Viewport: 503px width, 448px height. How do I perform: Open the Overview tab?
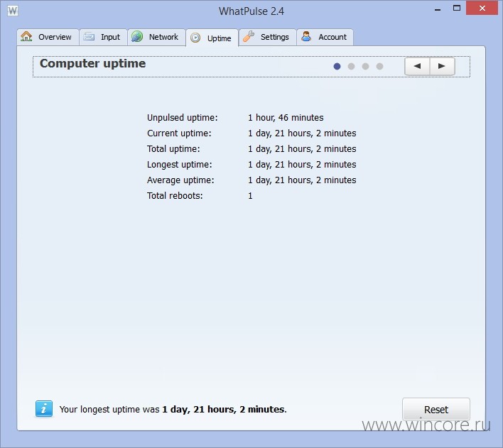click(x=48, y=37)
